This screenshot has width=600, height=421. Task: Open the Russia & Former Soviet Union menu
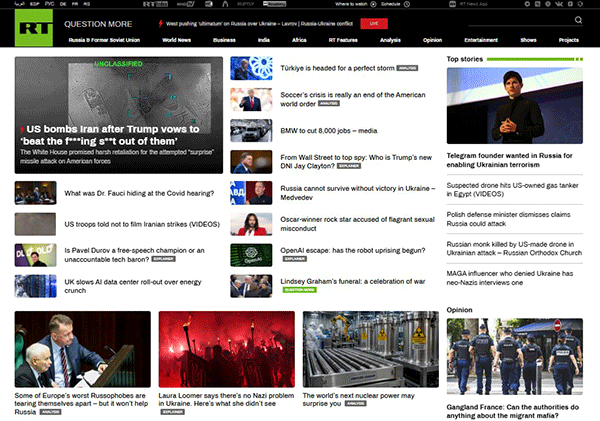104,40
